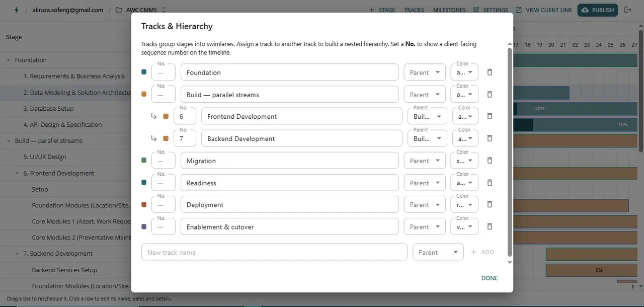Viewport: 644px width, 307px height.
Task: Click the logout icon in the top bar
Action: [627, 10]
